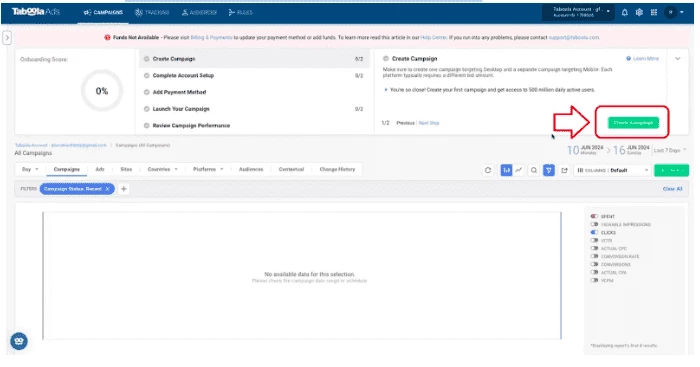700x367 pixels.
Task: Click the export report icon
Action: pyautogui.click(x=564, y=170)
